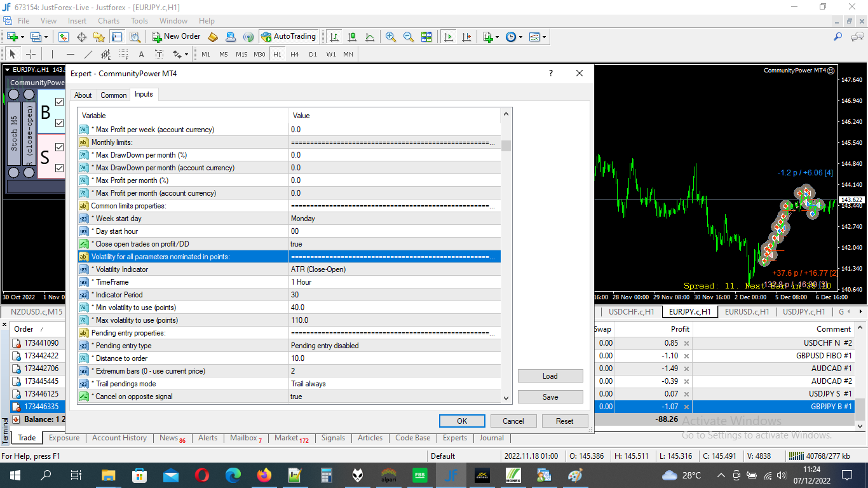Toggle the Data Window crosshair-circle icon
Image resolution: width=868 pixels, height=488 pixels.
point(81,37)
